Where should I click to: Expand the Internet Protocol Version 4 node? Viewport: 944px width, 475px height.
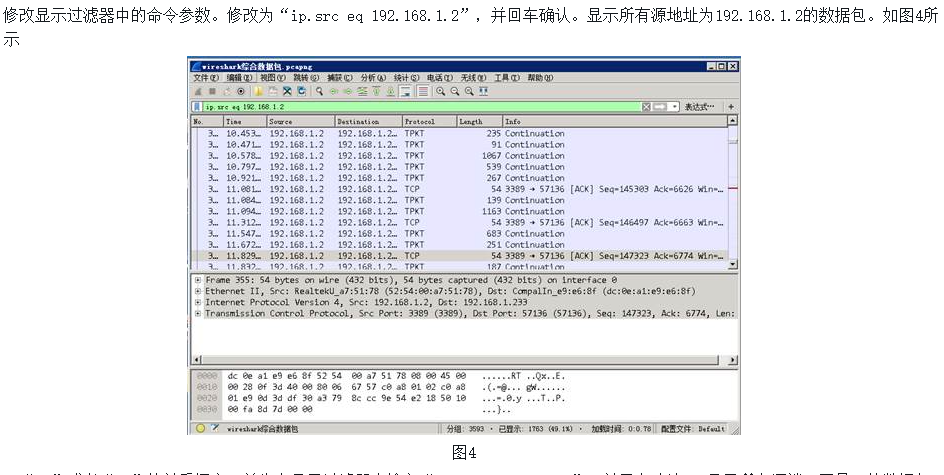click(197, 302)
